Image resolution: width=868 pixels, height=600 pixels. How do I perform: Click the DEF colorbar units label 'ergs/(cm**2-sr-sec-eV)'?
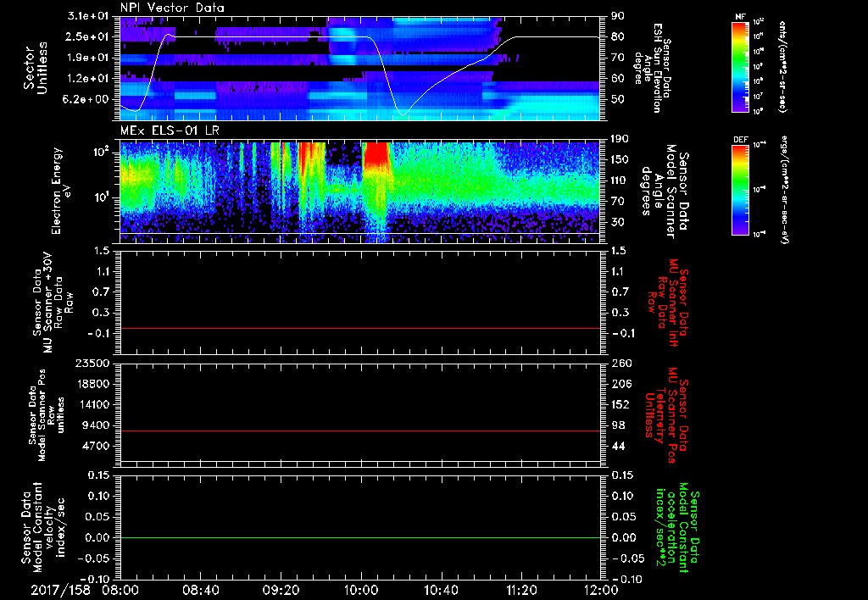pos(784,190)
